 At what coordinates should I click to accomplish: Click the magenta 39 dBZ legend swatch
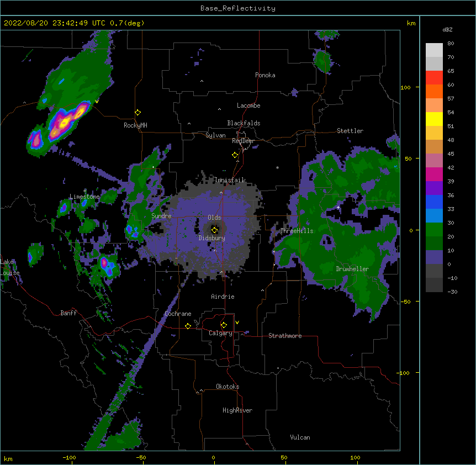[x=434, y=174]
